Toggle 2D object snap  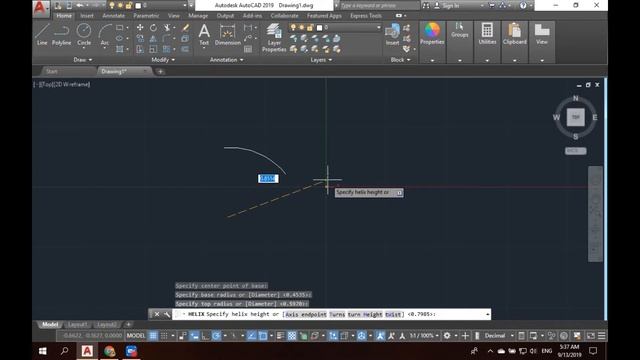click(x=263, y=336)
